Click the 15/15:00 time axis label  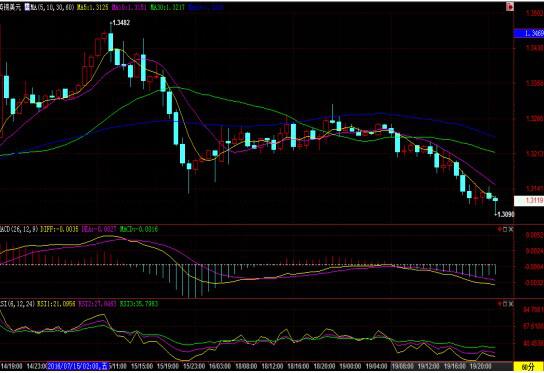(x=142, y=366)
